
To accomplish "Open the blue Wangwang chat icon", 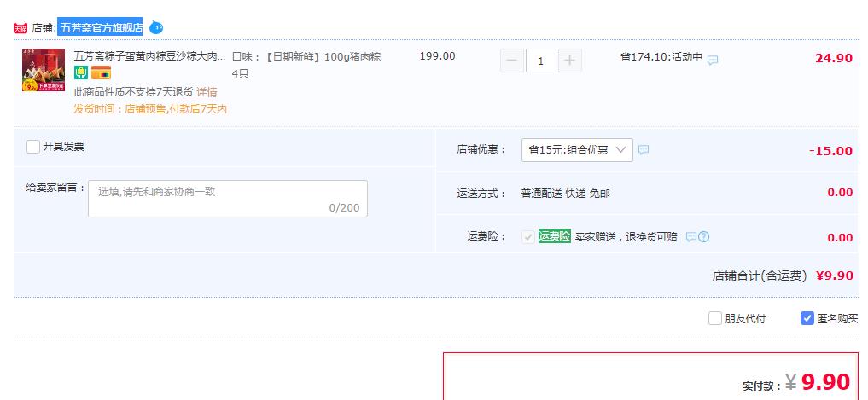I will click(156, 27).
